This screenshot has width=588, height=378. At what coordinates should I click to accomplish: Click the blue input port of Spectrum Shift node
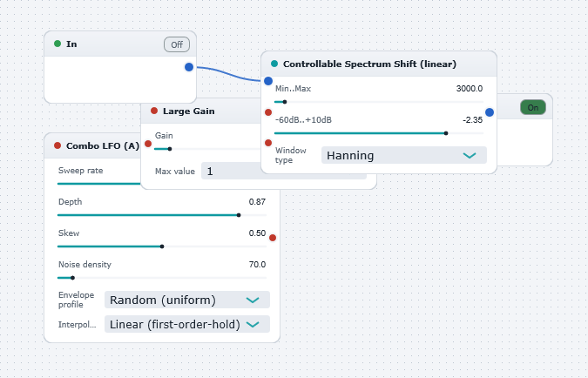(x=268, y=81)
